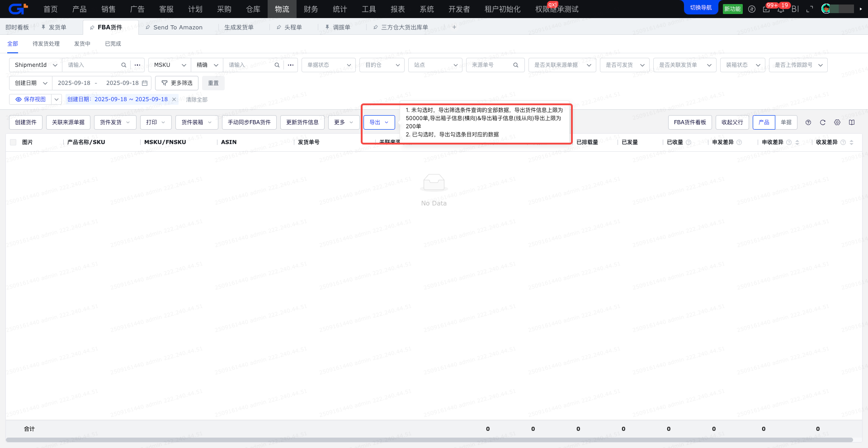Open the notification bell with the 19 badge
The height and width of the screenshot is (448, 868).
[781, 9]
